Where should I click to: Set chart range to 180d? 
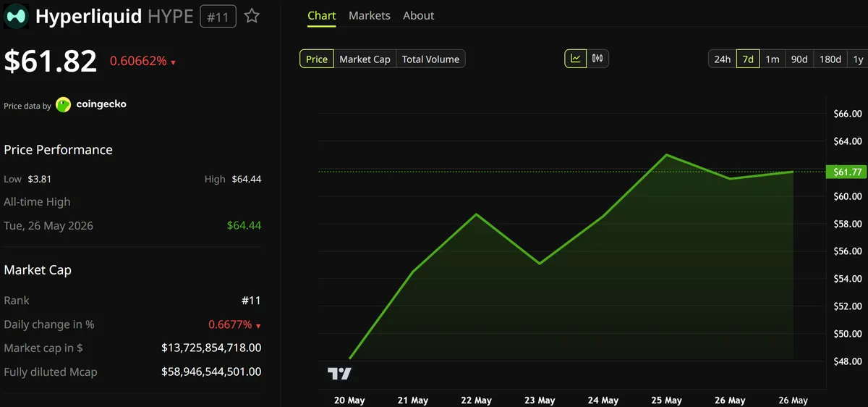[830, 59]
